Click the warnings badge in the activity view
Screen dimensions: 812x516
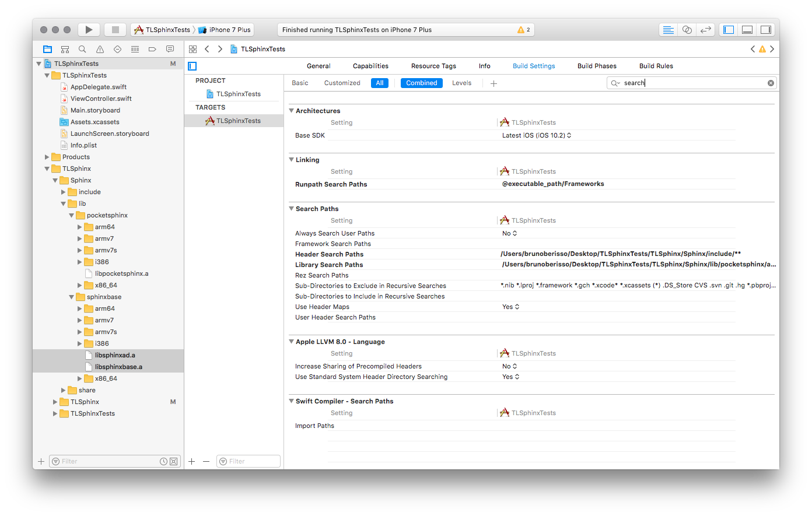click(520, 29)
